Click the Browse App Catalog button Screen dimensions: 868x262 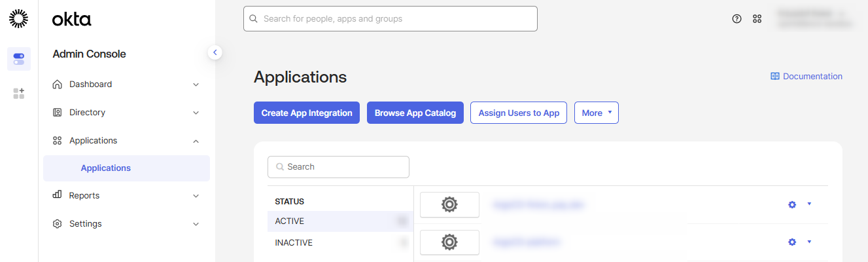[x=415, y=113]
